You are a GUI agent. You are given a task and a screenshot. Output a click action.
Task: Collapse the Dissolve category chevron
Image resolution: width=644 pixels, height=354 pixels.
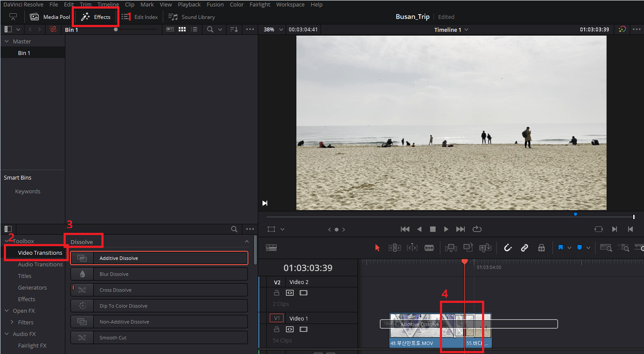pyautogui.click(x=247, y=242)
